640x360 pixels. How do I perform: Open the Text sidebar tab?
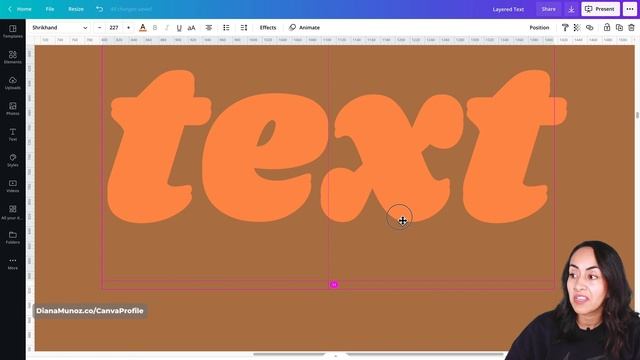tap(13, 134)
